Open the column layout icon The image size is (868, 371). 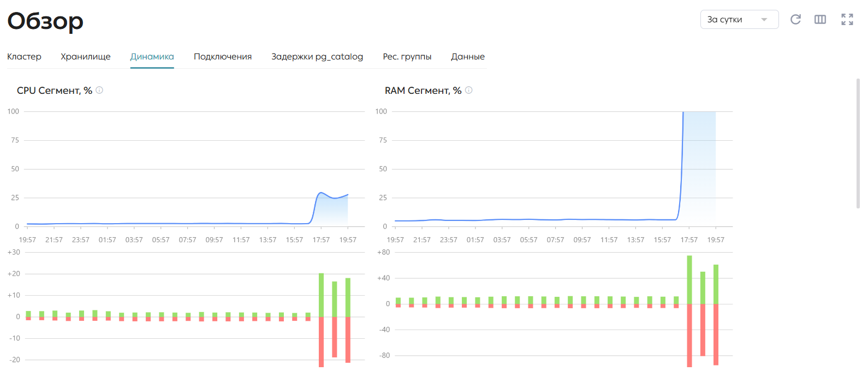tap(820, 20)
